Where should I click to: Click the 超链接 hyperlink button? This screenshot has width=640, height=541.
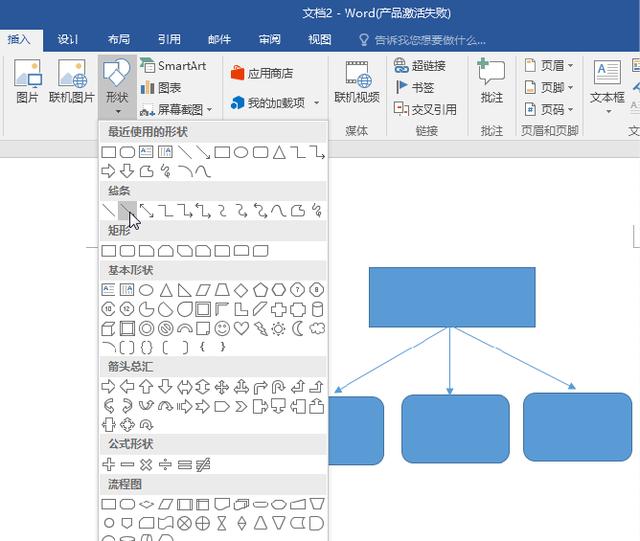click(x=419, y=66)
